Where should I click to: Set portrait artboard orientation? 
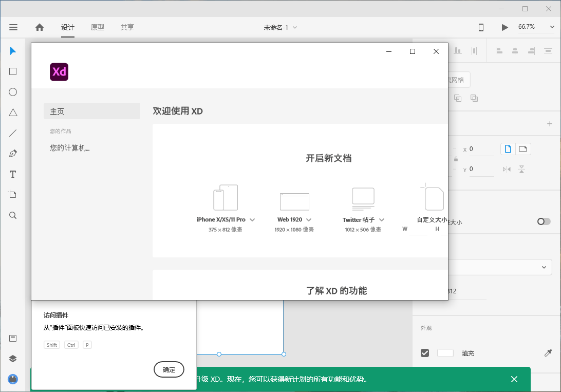pyautogui.click(x=508, y=149)
